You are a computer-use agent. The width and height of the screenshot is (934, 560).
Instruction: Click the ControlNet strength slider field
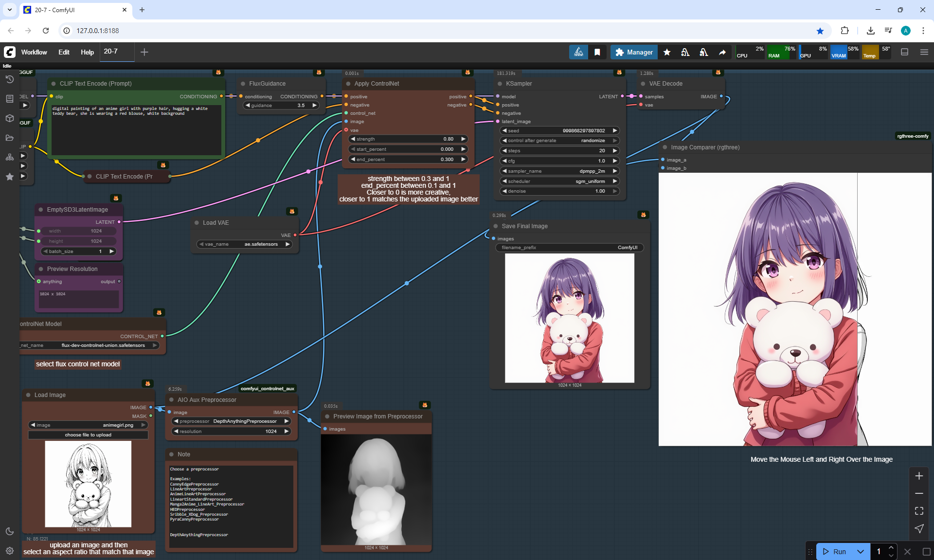click(408, 139)
